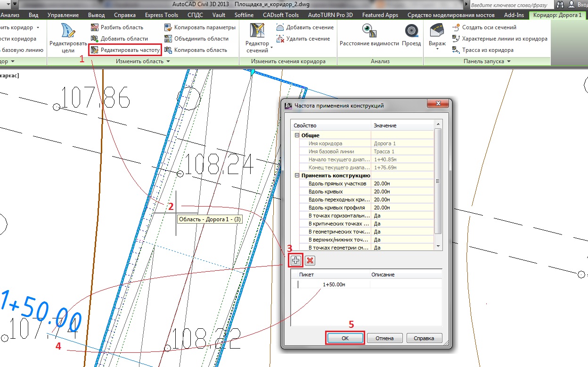
Task: Click the binoculars search icon
Action: pos(560,4)
